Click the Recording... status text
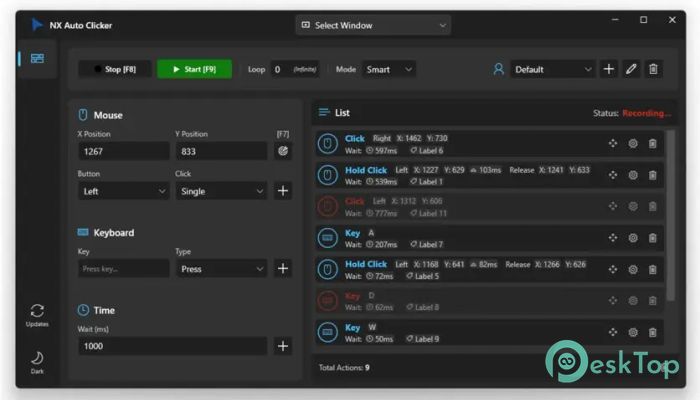Viewport: 700px width, 400px height. (x=646, y=113)
